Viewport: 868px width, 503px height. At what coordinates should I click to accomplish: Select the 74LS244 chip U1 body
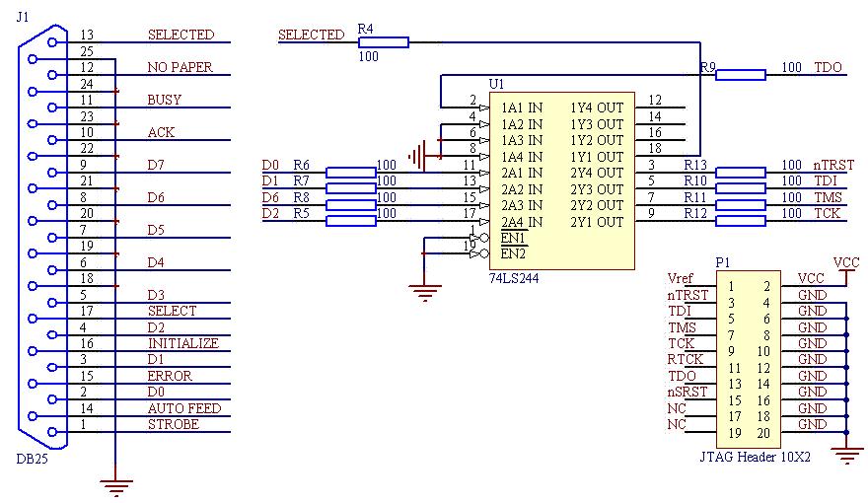pos(562,180)
